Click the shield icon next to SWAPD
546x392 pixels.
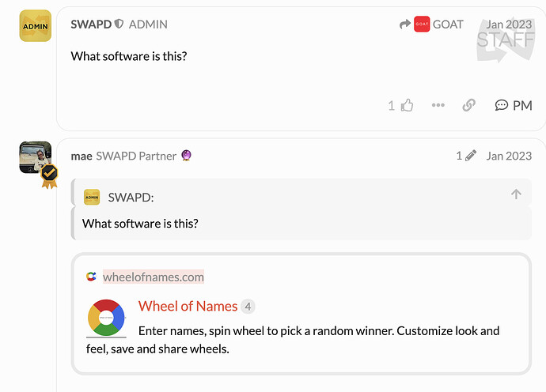coord(119,24)
